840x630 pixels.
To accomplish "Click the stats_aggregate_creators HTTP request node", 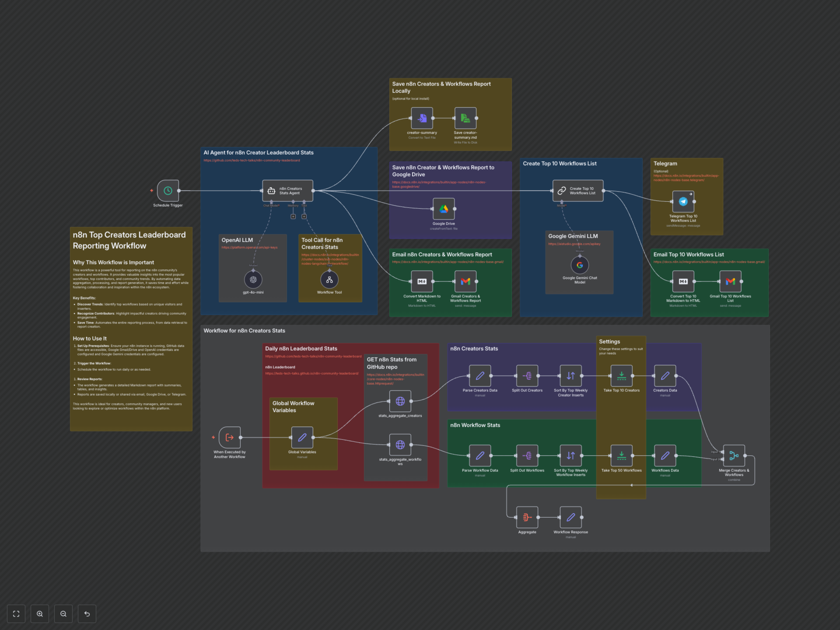I will [x=400, y=401].
